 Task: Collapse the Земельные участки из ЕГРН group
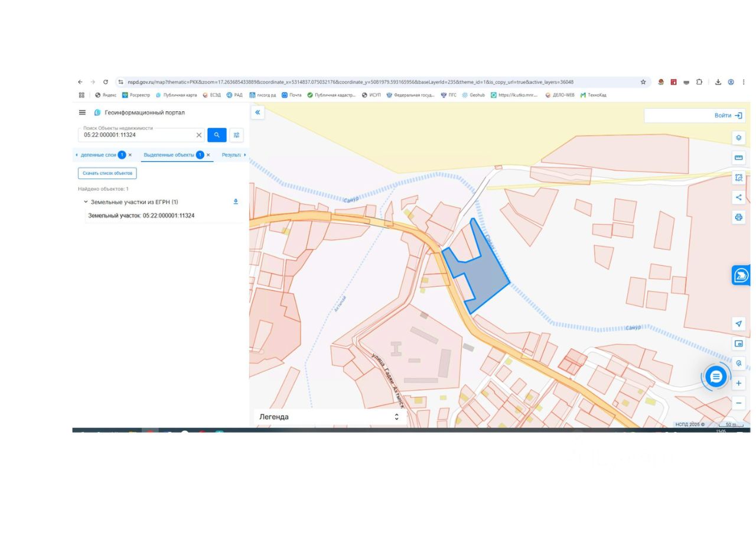(x=86, y=202)
